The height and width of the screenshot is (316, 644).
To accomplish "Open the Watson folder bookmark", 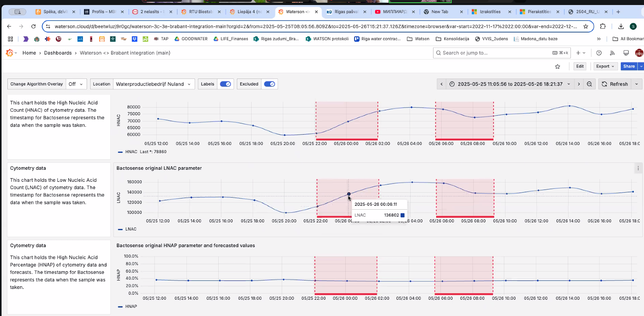I will [x=418, y=39].
